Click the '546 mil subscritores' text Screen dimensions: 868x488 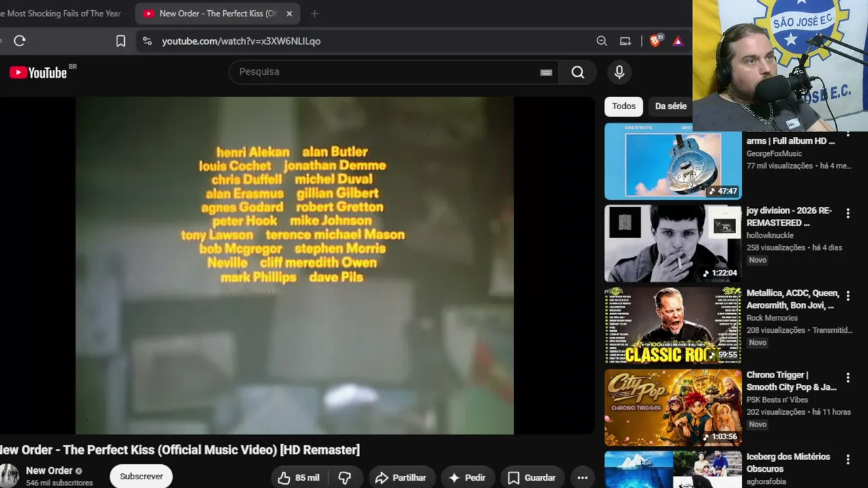point(59,483)
